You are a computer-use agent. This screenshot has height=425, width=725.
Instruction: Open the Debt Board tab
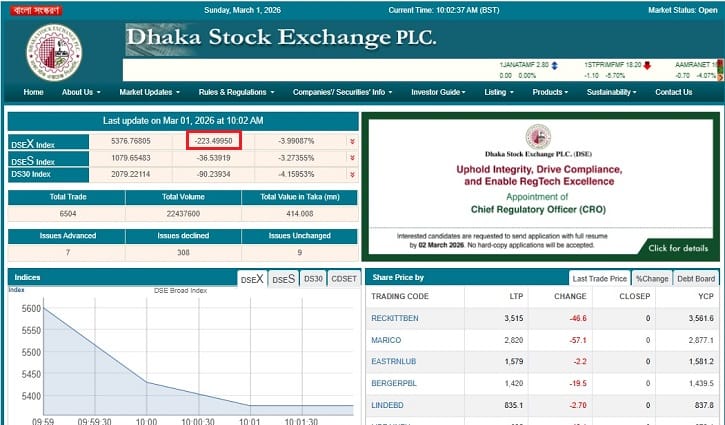tap(696, 278)
